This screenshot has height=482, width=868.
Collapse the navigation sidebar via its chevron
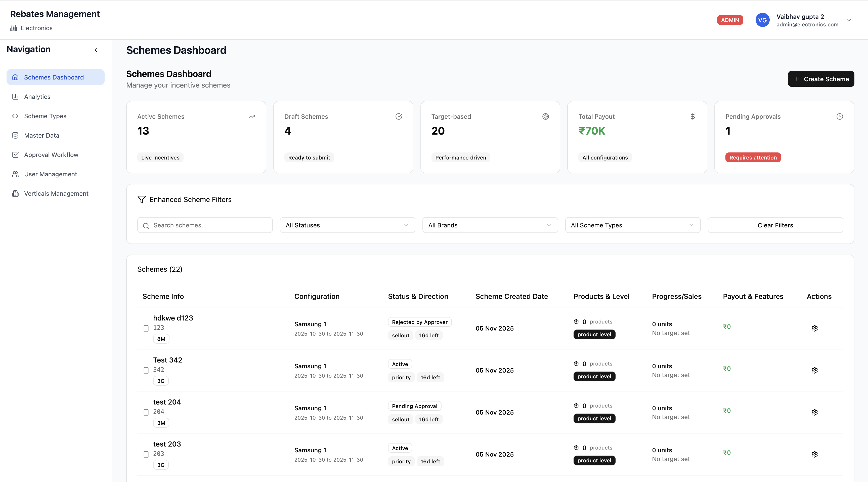tap(96, 50)
